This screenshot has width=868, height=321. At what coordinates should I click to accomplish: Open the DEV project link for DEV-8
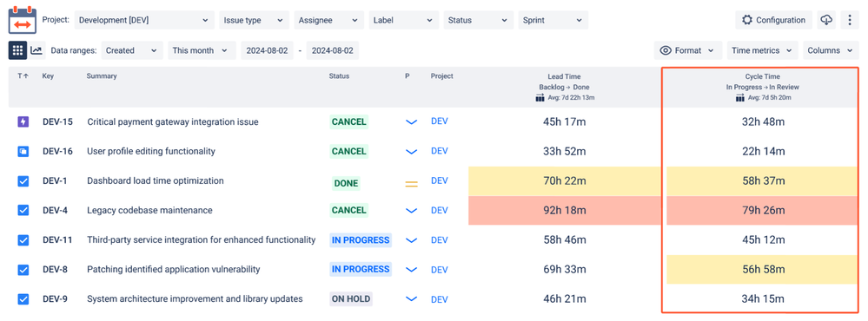440,270
